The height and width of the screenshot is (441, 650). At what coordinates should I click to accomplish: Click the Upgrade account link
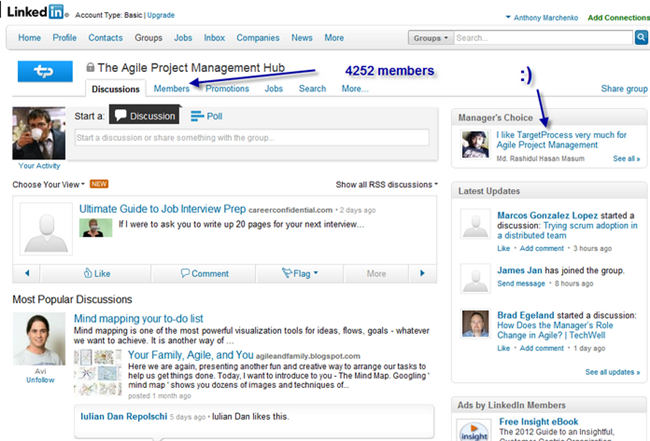pyautogui.click(x=161, y=15)
